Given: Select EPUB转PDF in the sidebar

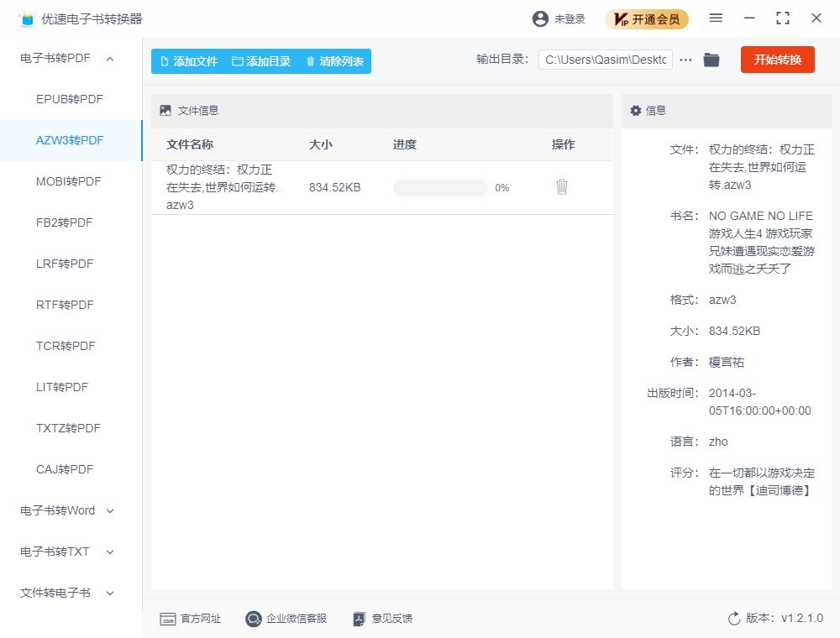Looking at the screenshot, I should [70, 99].
